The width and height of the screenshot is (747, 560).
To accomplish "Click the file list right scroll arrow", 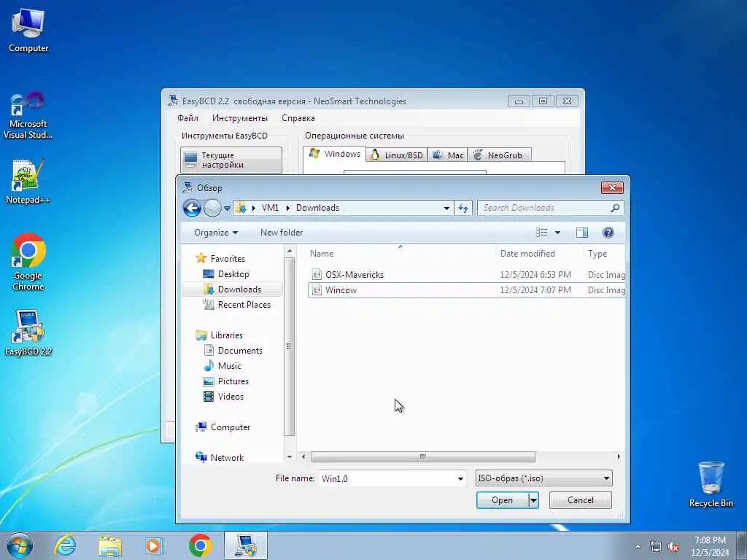I will [x=619, y=456].
